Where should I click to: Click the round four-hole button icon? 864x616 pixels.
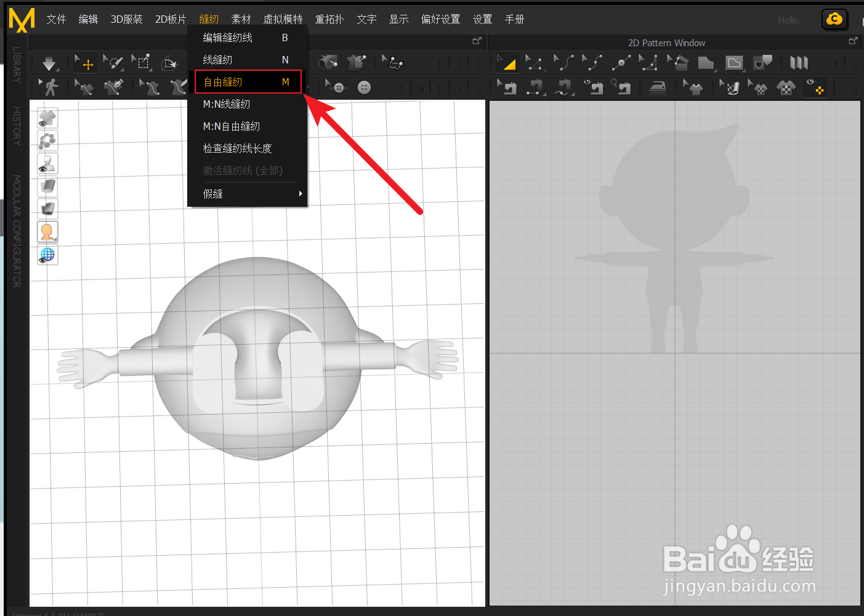click(x=365, y=87)
